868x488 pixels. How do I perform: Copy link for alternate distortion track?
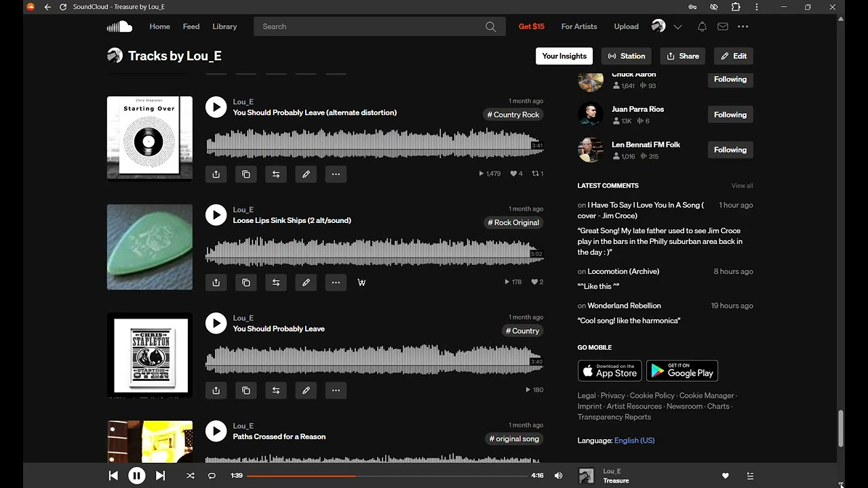click(x=246, y=174)
